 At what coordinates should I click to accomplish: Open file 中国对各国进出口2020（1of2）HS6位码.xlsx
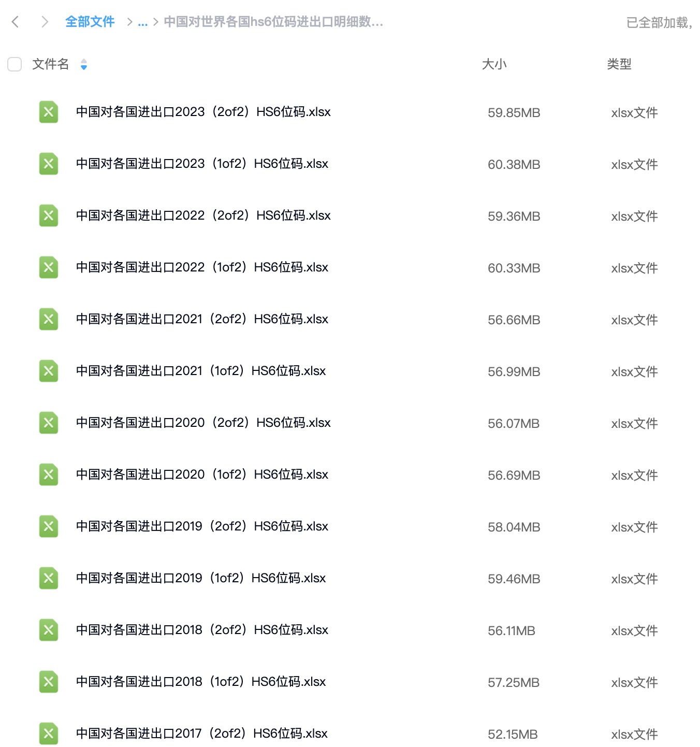tap(202, 475)
